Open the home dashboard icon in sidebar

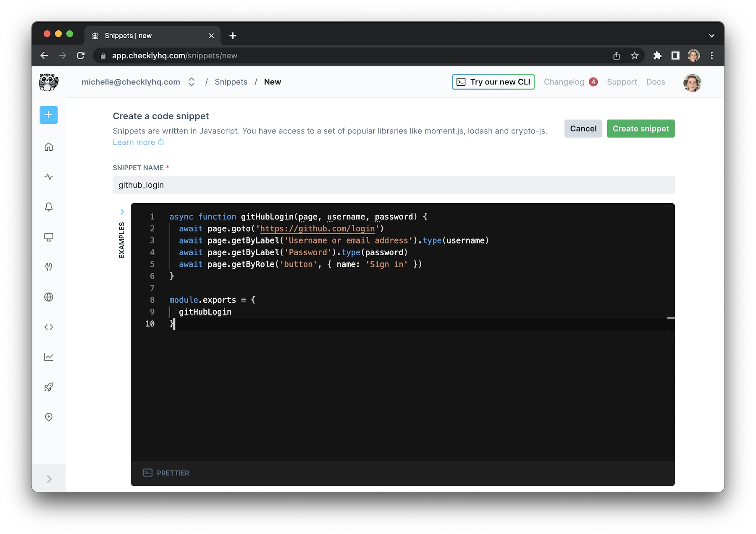click(48, 147)
